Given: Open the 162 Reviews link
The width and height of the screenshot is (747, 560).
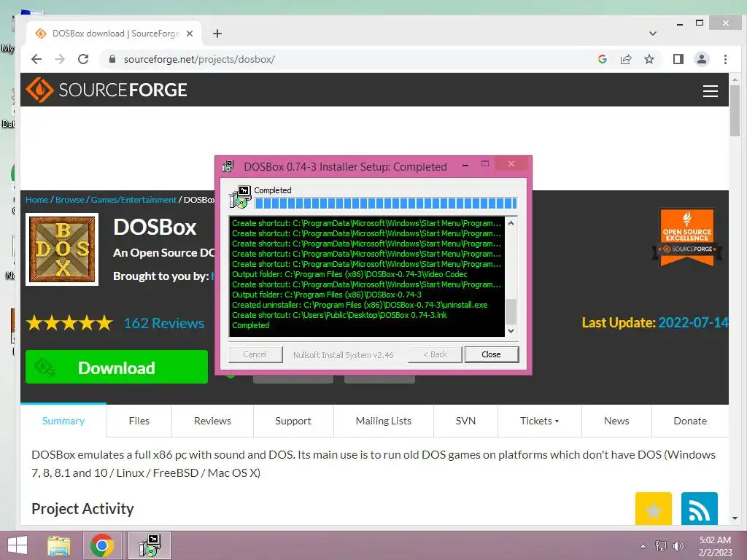Looking at the screenshot, I should (164, 323).
